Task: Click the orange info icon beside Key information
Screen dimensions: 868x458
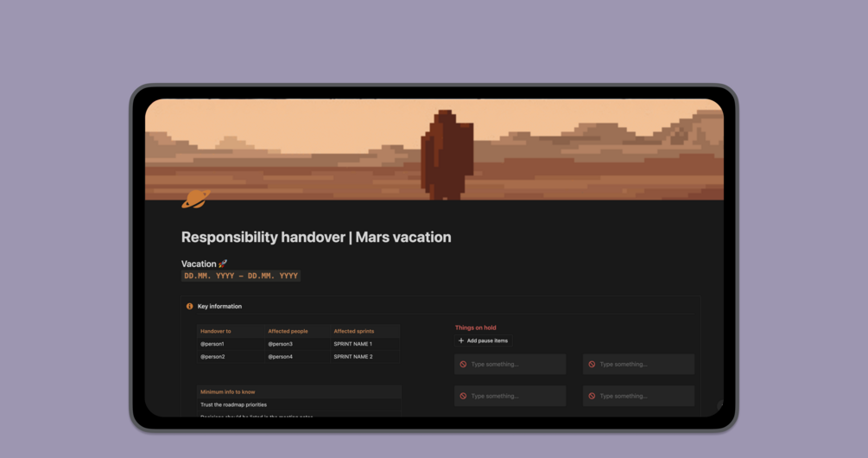Action: pyautogui.click(x=189, y=306)
